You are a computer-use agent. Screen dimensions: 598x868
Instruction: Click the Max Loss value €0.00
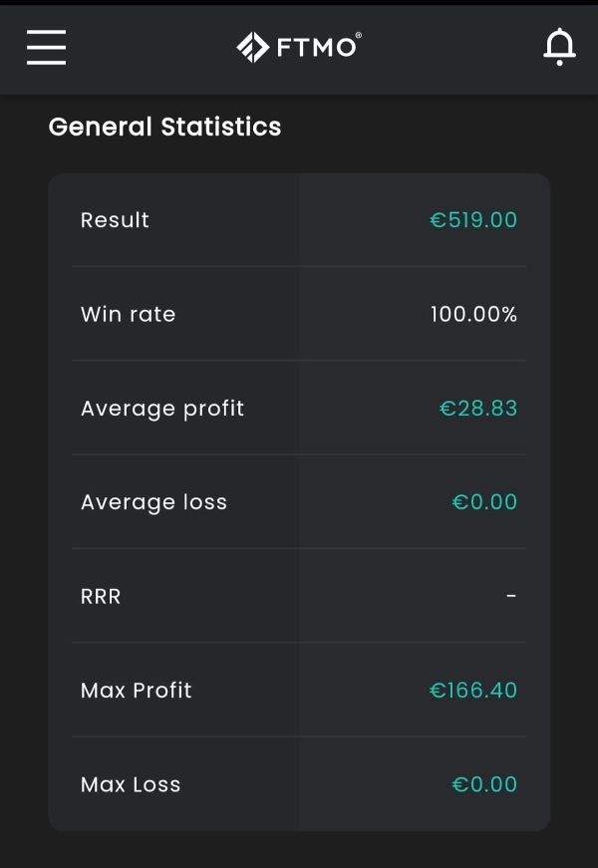click(484, 784)
